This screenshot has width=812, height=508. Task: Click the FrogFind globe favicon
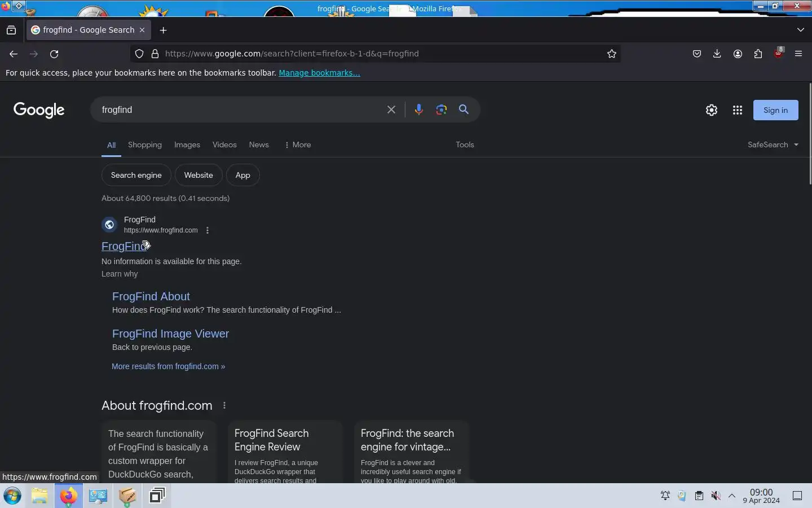109,225
